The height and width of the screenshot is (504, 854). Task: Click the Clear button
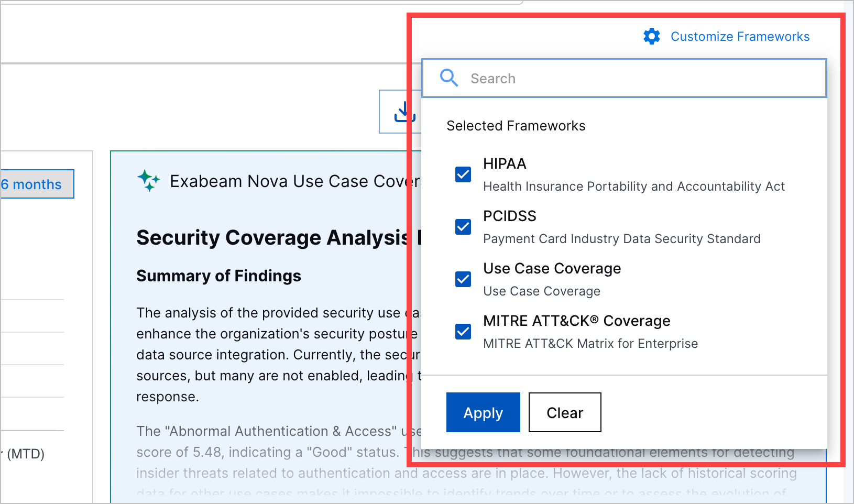tap(565, 413)
